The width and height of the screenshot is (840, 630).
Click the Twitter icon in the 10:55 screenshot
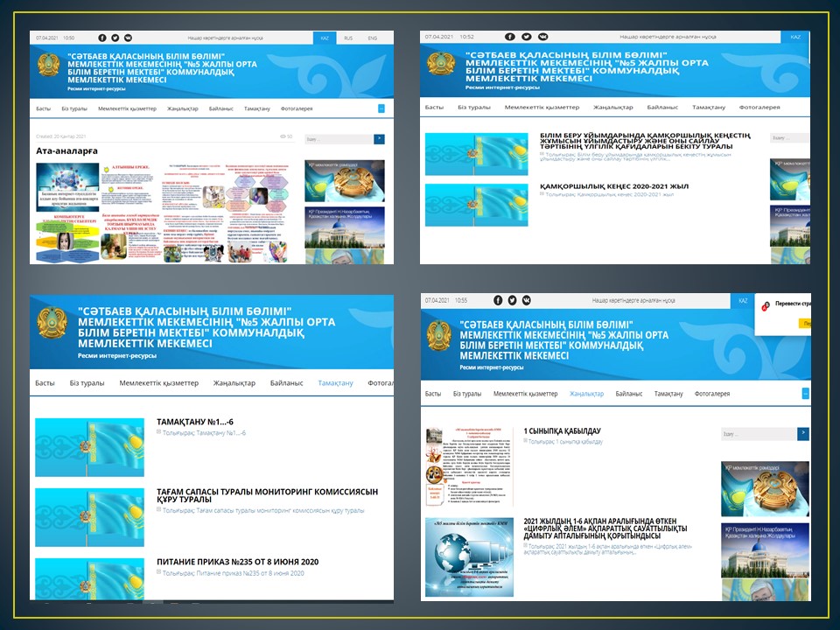coord(512,300)
